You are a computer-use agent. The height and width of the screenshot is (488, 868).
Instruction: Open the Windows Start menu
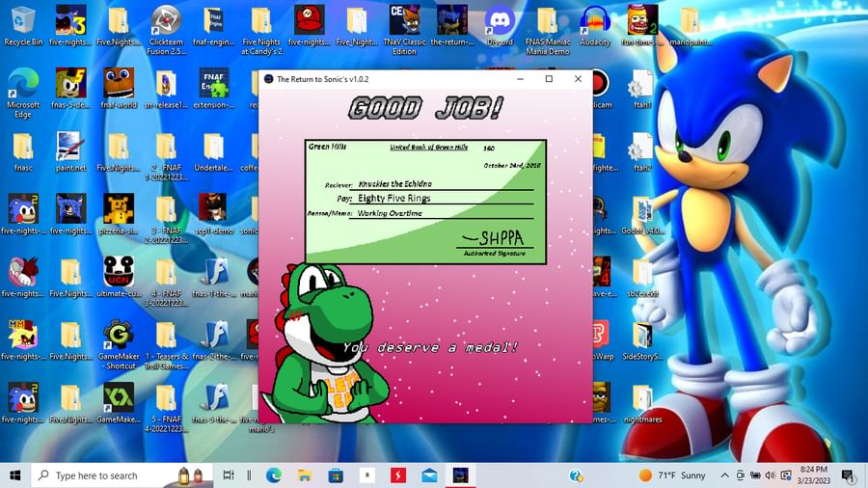point(14,475)
